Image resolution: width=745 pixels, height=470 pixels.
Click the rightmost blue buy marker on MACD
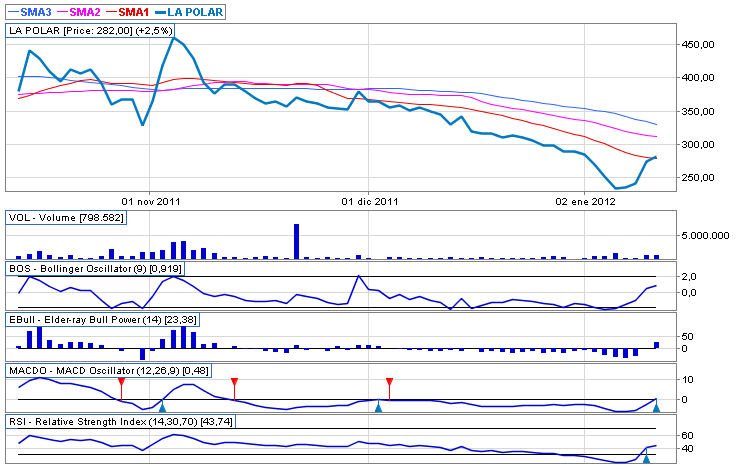coord(656,405)
